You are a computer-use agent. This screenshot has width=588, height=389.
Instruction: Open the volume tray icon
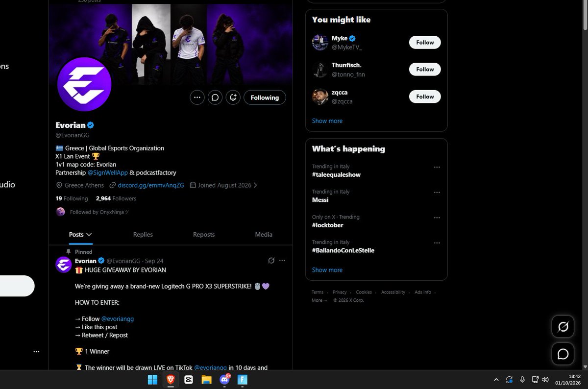[x=544, y=380]
